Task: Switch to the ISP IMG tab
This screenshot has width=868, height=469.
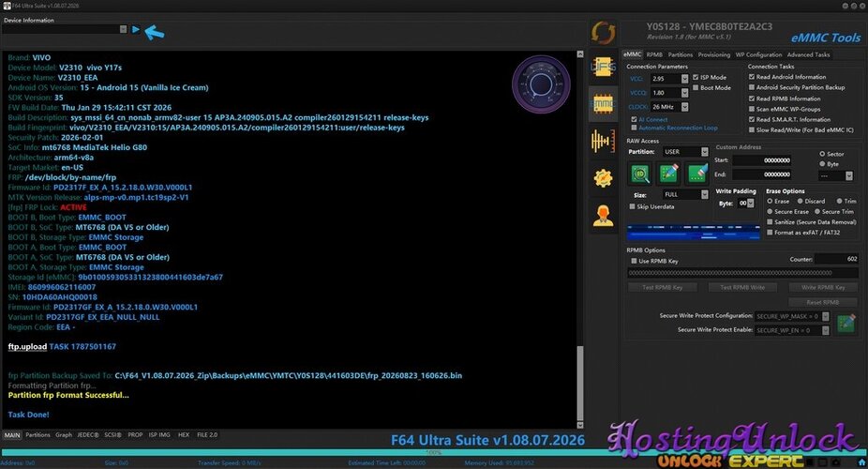Action: pos(159,434)
